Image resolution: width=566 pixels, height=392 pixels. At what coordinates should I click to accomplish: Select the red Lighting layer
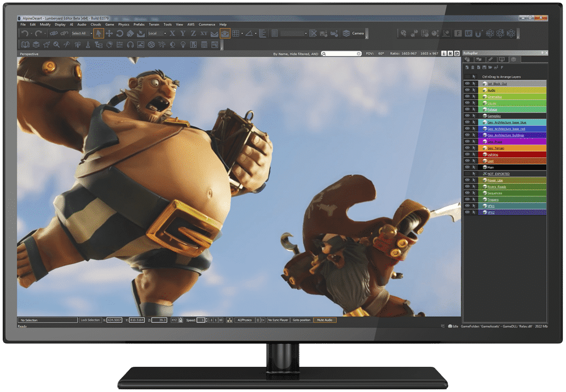click(512, 154)
